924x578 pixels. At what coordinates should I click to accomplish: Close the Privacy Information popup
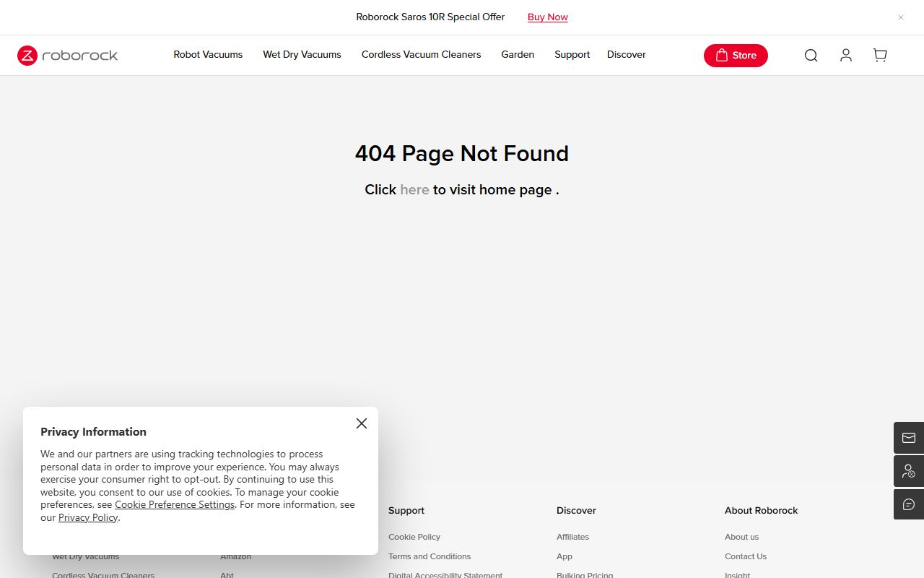tap(362, 423)
